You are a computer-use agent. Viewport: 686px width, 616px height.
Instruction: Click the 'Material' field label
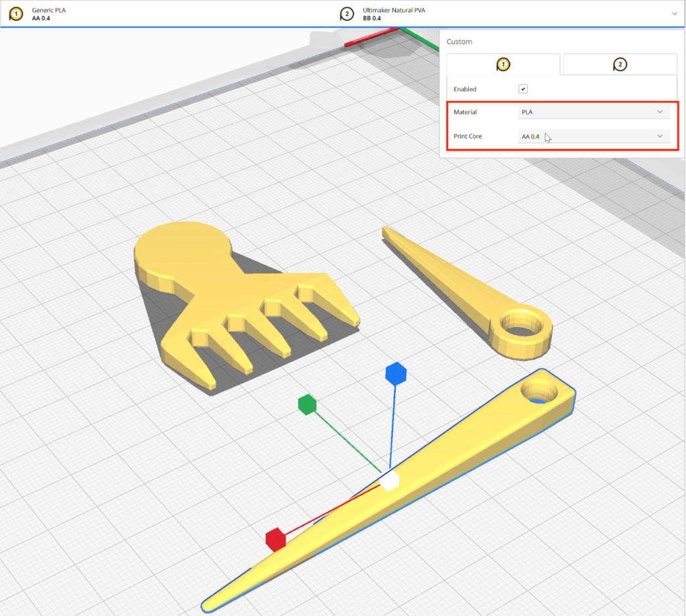465,112
